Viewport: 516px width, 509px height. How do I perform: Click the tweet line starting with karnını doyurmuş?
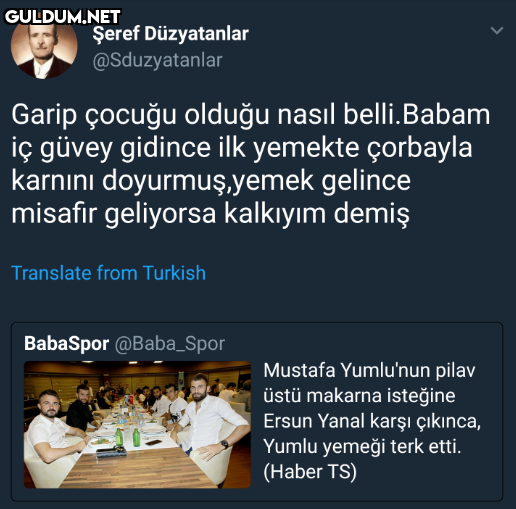pos(211,181)
